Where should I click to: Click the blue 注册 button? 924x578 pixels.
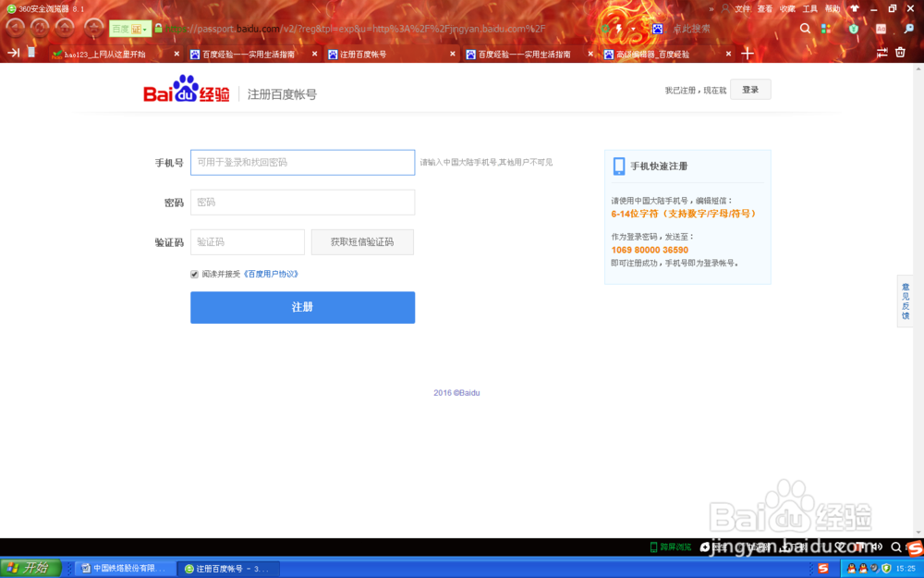[302, 307]
